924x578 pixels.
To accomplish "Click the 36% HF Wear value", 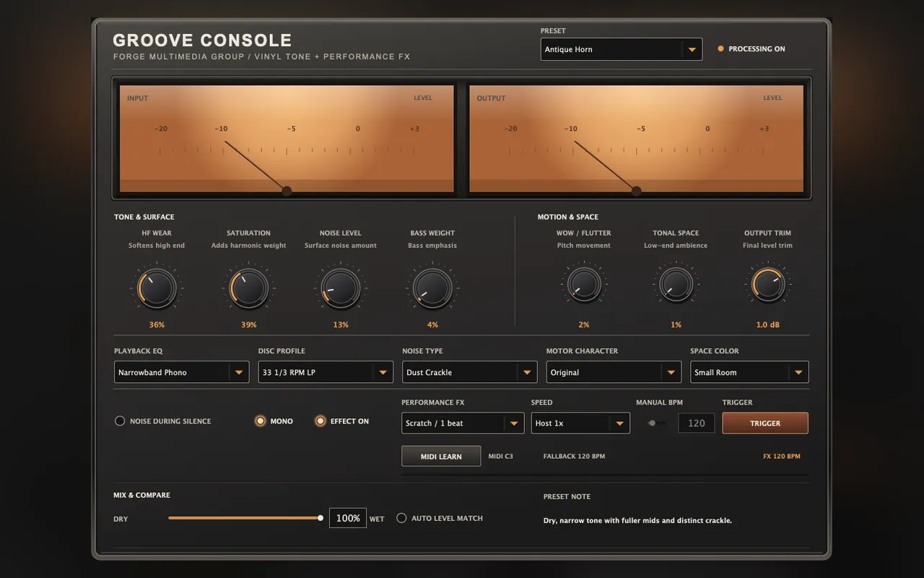I will coord(157,325).
